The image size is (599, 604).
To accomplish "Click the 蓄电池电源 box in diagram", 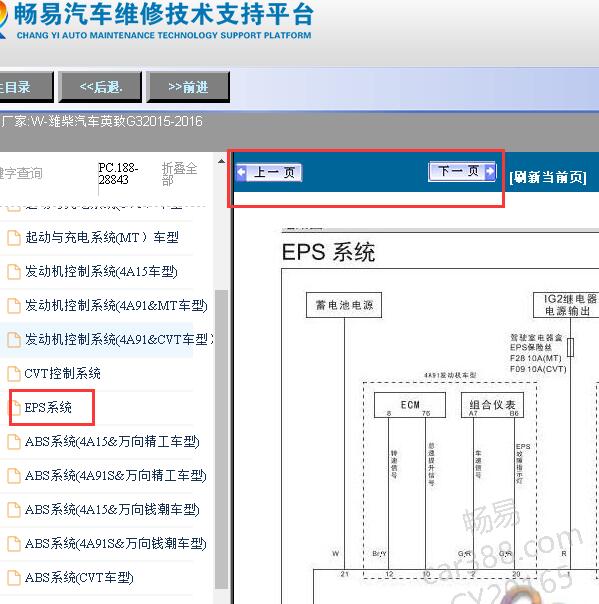I will point(344,305).
